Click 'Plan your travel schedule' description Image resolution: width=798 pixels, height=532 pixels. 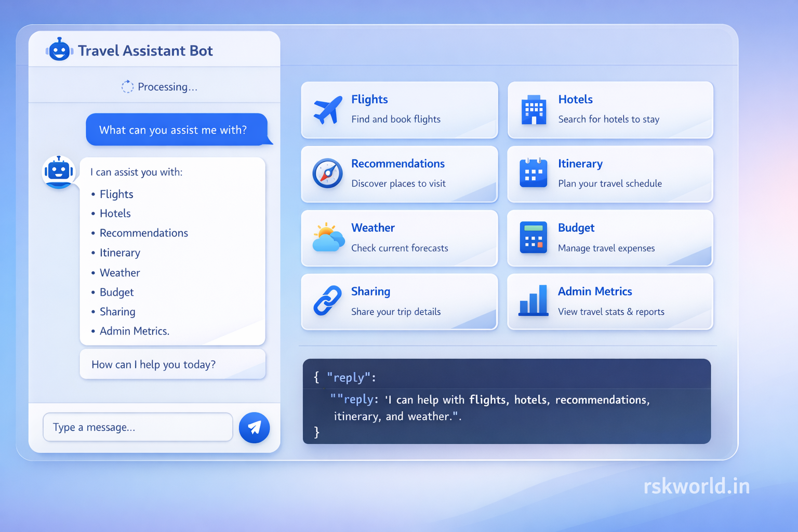point(610,184)
